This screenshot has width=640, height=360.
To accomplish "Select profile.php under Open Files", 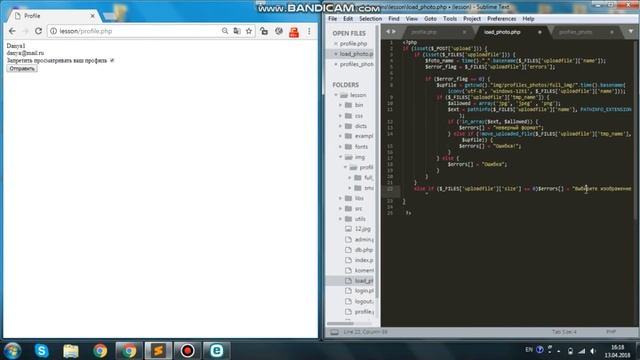I will pyautogui.click(x=353, y=43).
